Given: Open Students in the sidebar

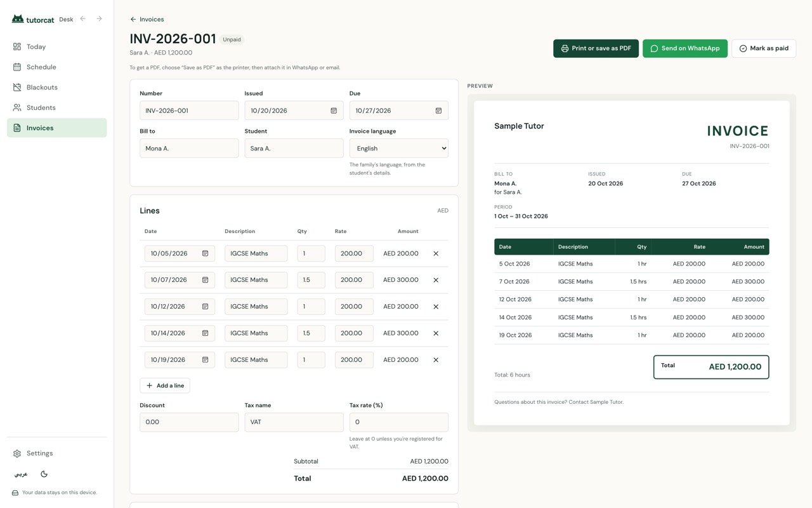Looking at the screenshot, I should [x=57, y=108].
